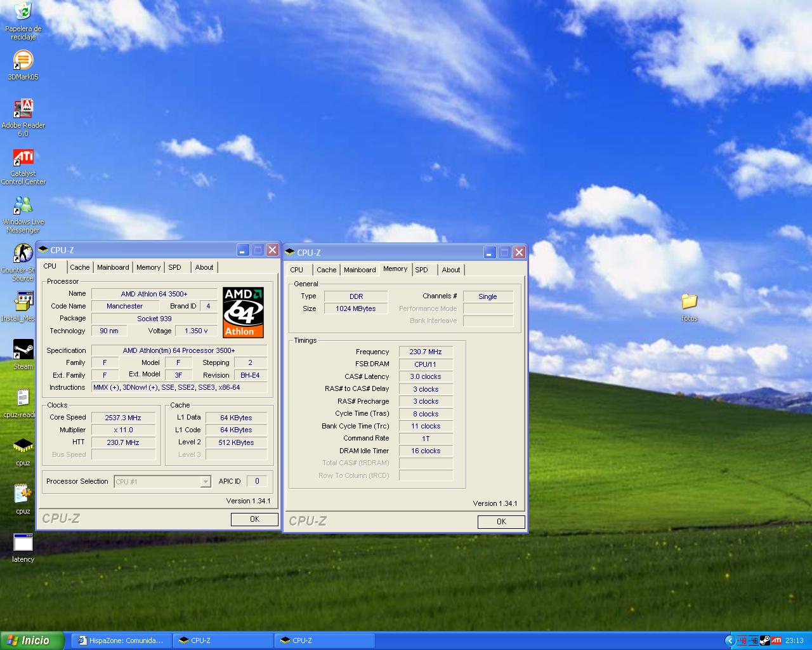Click the Papelera de reciclaje icon

pyautogui.click(x=23, y=11)
